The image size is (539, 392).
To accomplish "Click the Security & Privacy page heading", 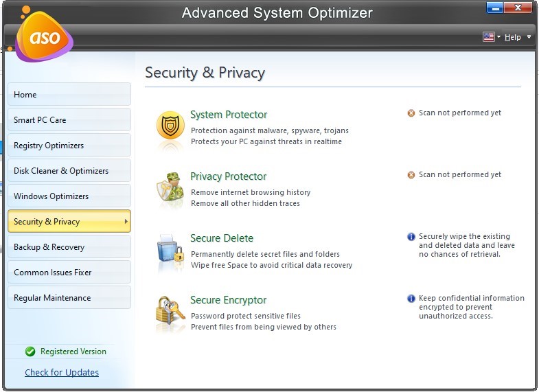I will click(205, 73).
